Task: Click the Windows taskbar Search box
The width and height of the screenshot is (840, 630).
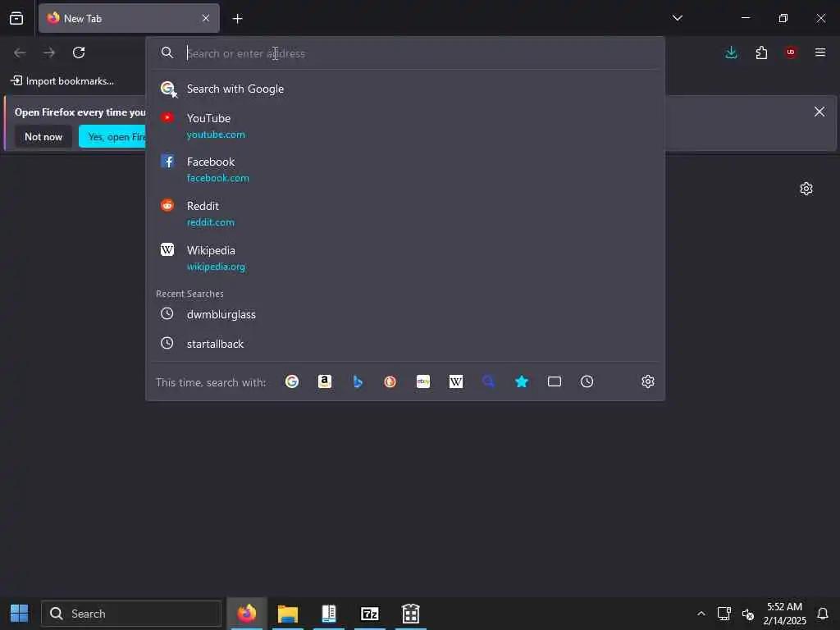Action: click(131, 614)
